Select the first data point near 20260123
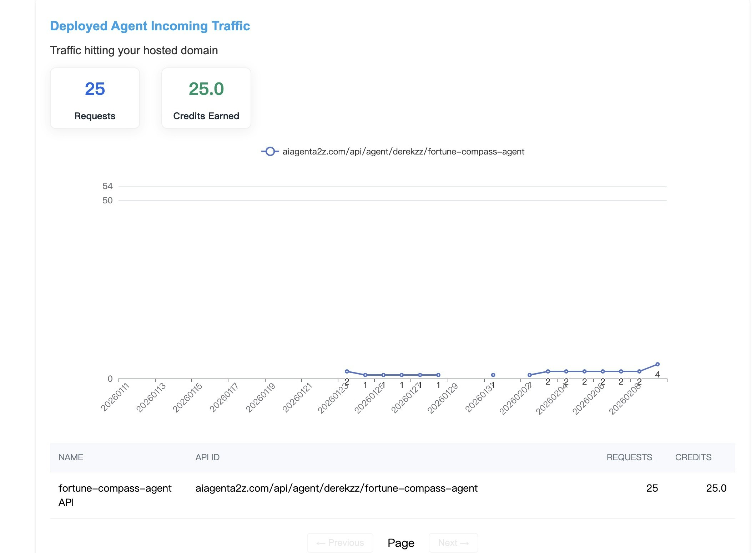This screenshot has width=756, height=553. coord(346,371)
